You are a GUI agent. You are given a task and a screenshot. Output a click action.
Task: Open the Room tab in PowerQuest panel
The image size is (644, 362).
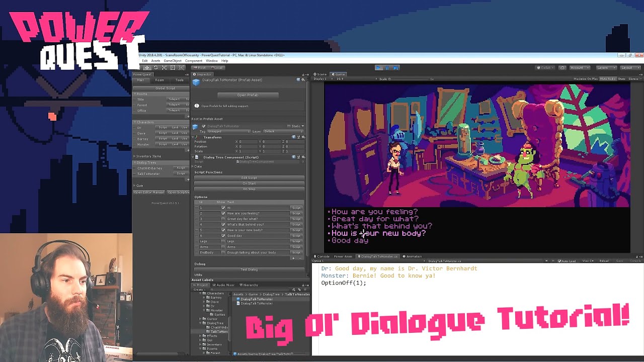click(159, 80)
